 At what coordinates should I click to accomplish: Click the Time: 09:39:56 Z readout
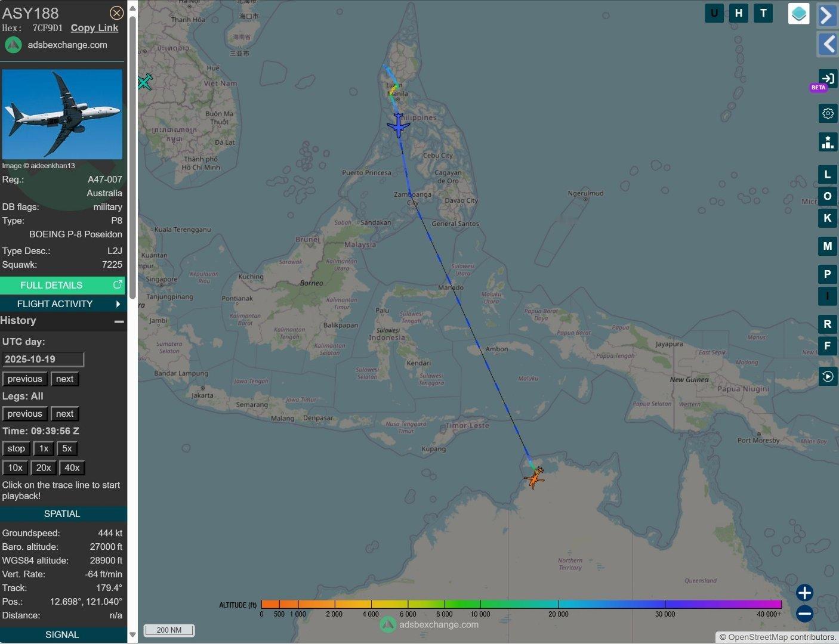click(x=41, y=431)
